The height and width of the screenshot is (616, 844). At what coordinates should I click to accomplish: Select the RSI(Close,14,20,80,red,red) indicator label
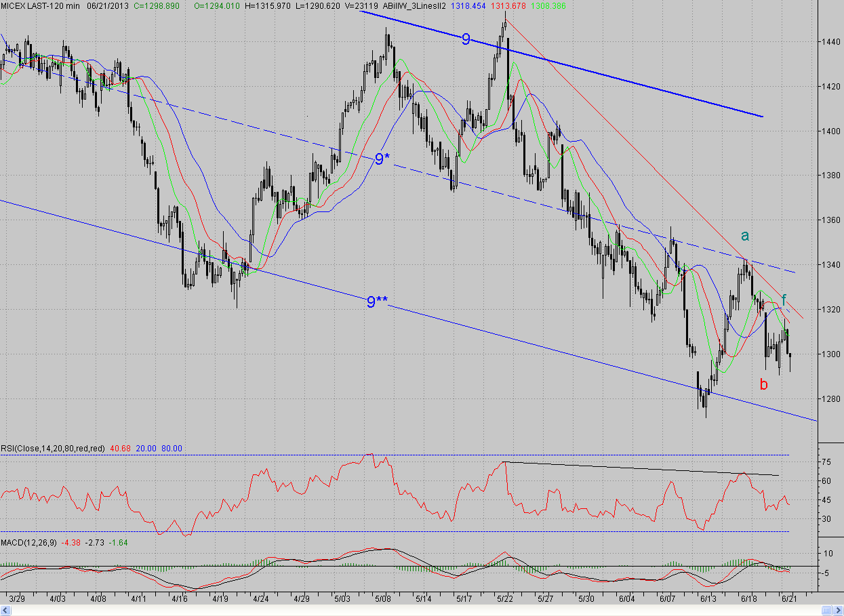click(53, 449)
